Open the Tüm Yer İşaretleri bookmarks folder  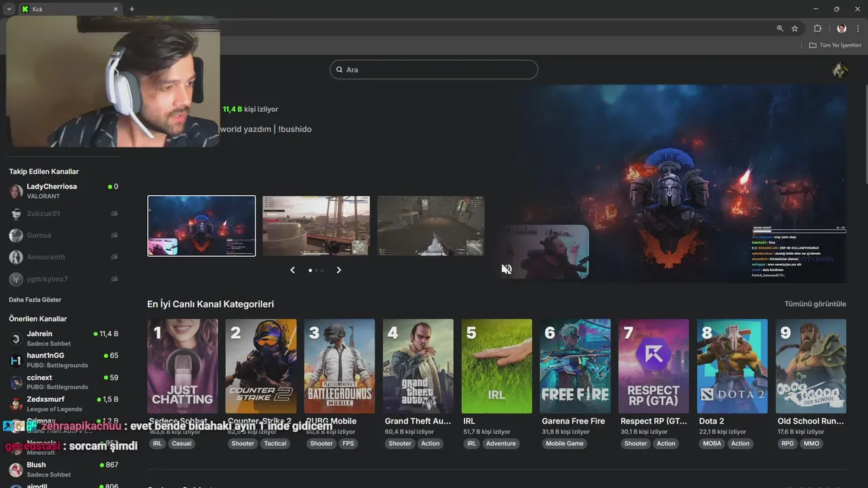point(835,45)
